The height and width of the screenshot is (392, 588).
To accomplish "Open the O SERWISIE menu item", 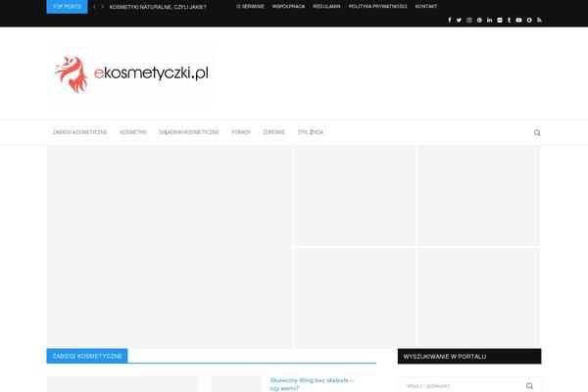I will (x=250, y=7).
